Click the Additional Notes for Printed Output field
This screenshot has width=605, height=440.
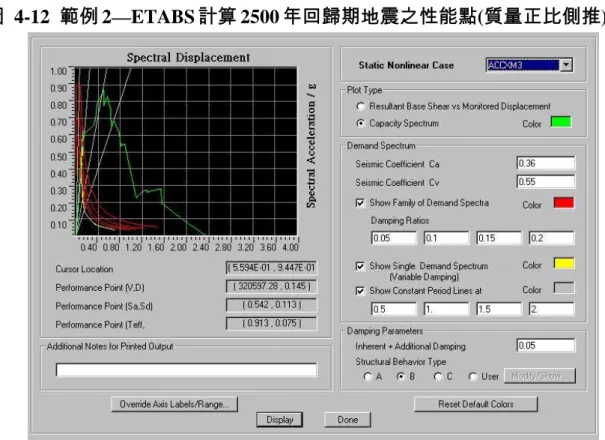(186, 369)
